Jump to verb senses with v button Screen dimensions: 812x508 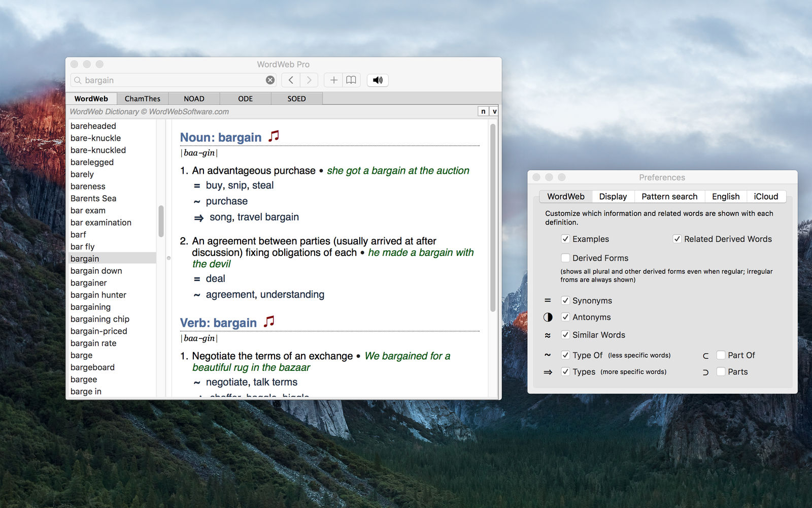click(x=494, y=111)
